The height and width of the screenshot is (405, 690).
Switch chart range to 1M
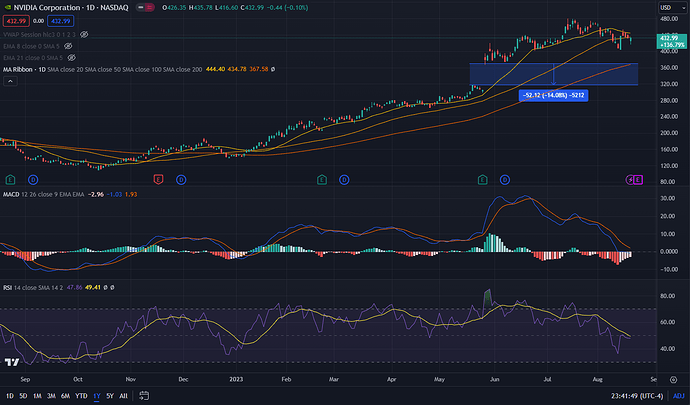point(37,396)
